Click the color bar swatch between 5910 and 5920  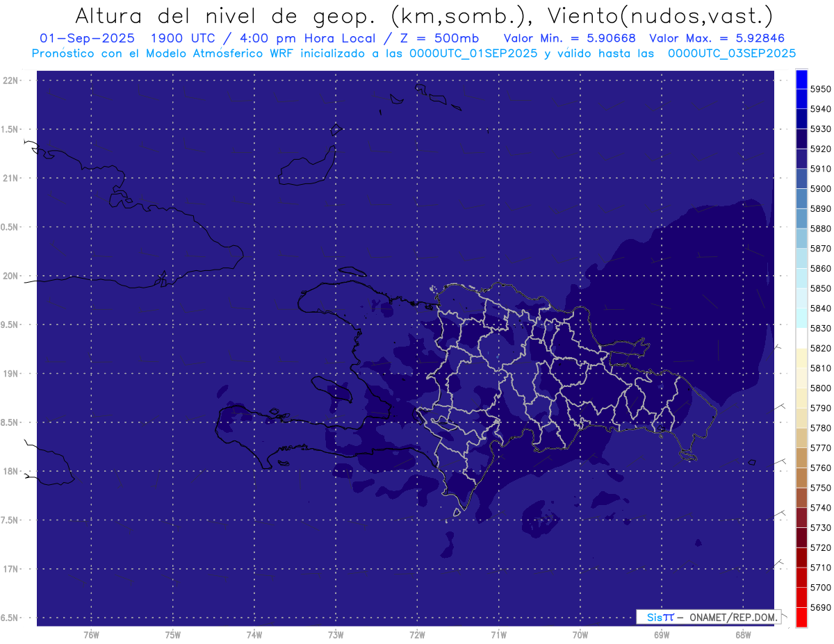(801, 159)
